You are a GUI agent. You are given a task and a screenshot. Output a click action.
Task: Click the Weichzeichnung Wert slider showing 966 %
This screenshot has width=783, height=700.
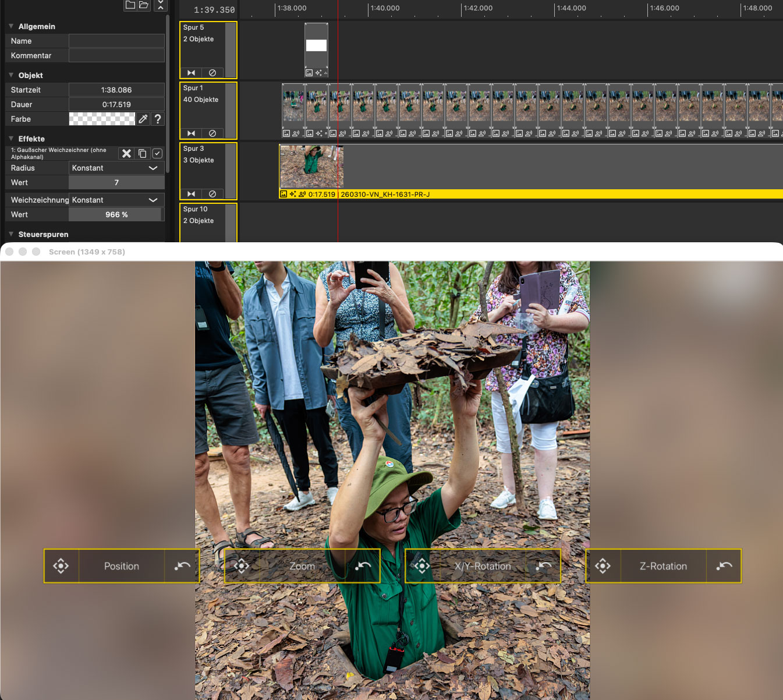(116, 214)
